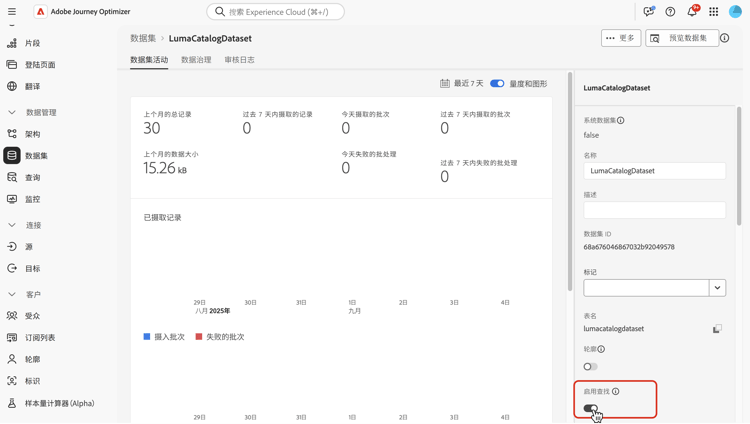This screenshot has width=750, height=424.
Task: Click the 已摄取记录 chart title
Action: [163, 218]
